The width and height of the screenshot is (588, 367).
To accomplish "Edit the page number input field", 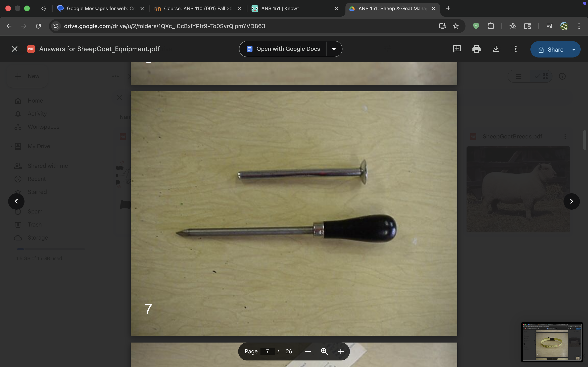I will (268, 351).
